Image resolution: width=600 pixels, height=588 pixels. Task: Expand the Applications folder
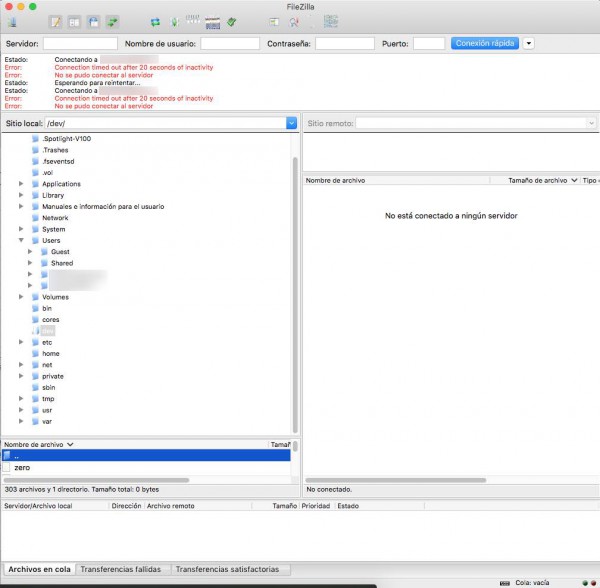point(21,184)
